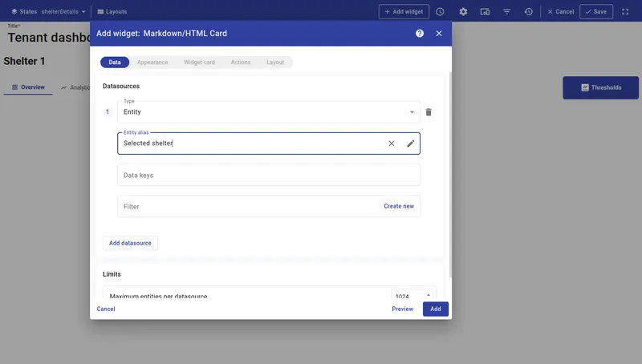This screenshot has height=364, width=642.
Task: Click the Shelter 1 heading
Action: point(24,61)
